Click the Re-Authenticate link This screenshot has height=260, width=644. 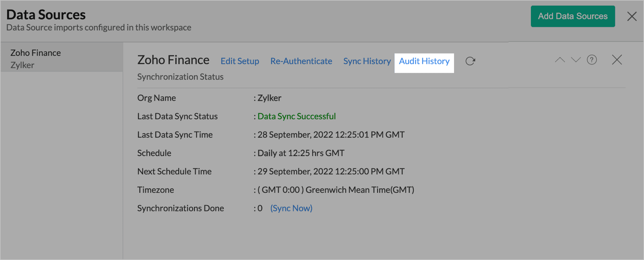tap(301, 61)
